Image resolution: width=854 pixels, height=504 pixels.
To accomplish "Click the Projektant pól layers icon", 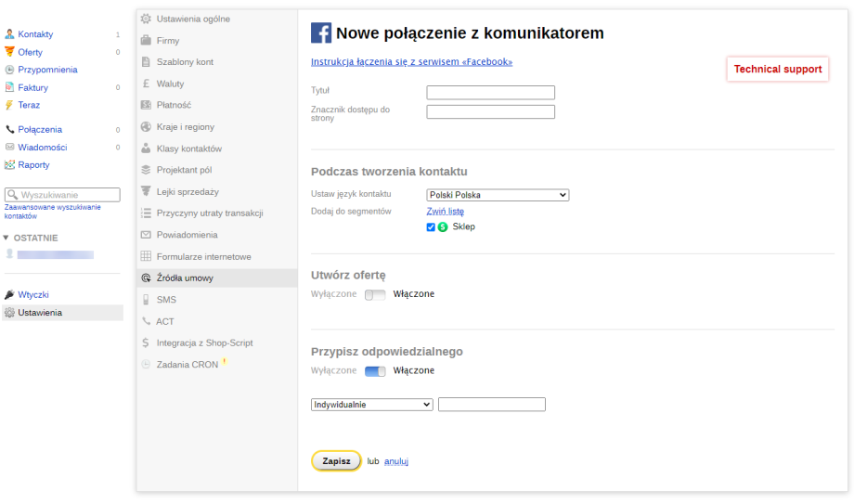I will pyautogui.click(x=146, y=170).
